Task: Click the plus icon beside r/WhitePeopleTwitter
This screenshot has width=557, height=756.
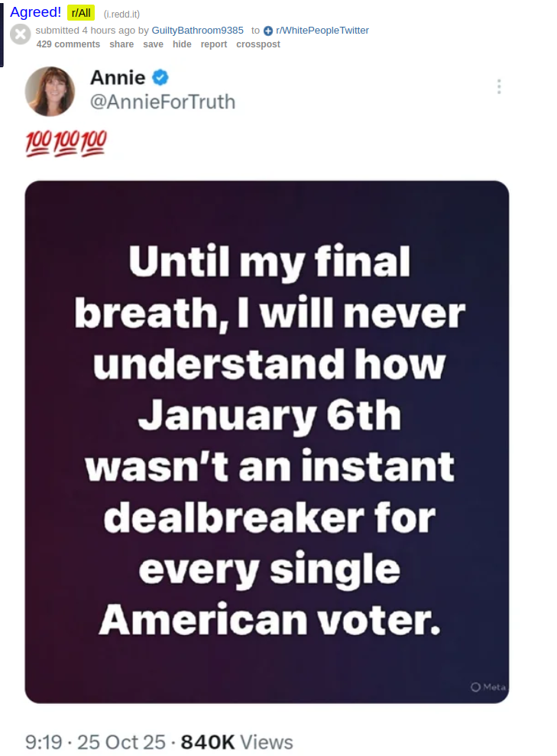Action: [268, 31]
